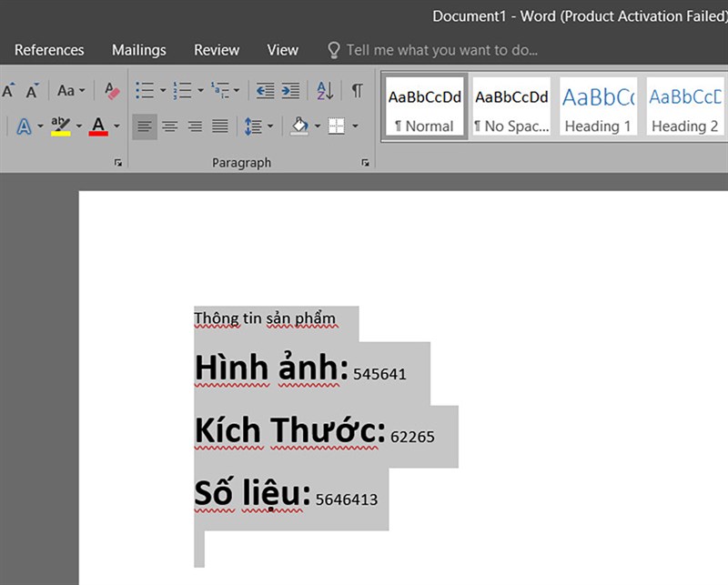Toggle Show/Hide paragraph marks
Screen dimensions: 728x585
point(356,90)
